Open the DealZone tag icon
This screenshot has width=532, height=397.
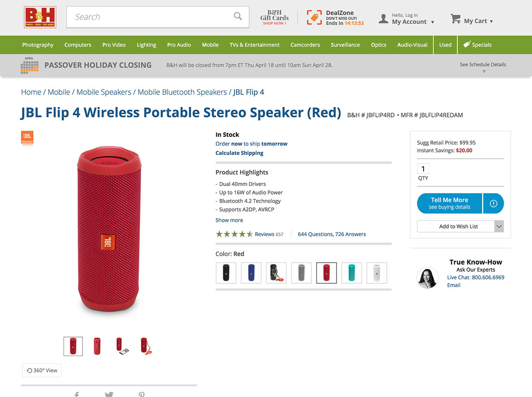[314, 18]
